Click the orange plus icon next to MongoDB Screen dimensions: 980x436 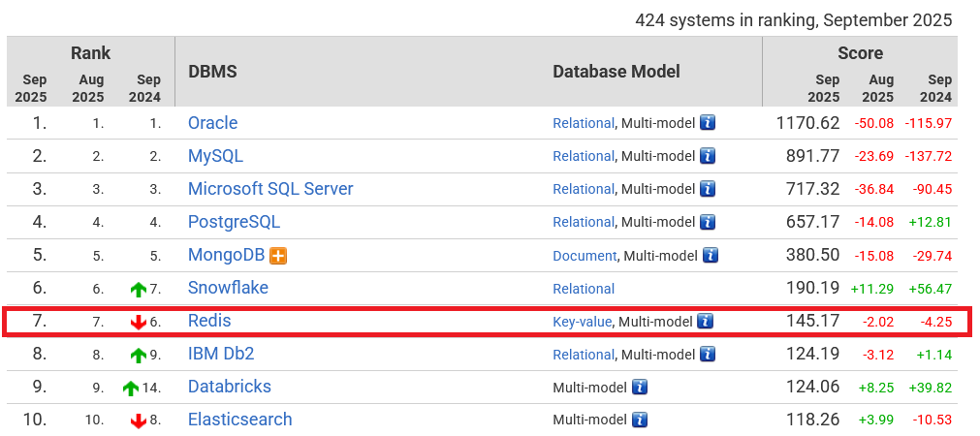(279, 256)
